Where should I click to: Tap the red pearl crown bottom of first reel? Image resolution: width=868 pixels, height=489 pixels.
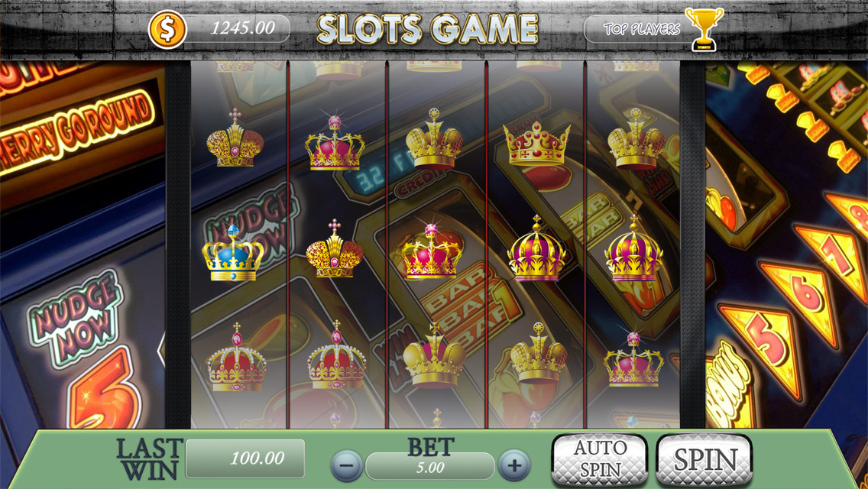coord(236,357)
